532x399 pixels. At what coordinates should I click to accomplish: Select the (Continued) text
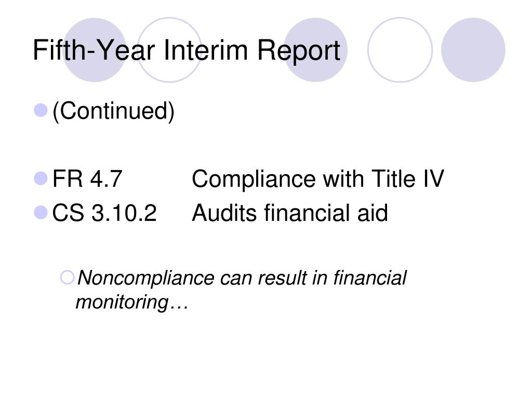click(x=113, y=111)
